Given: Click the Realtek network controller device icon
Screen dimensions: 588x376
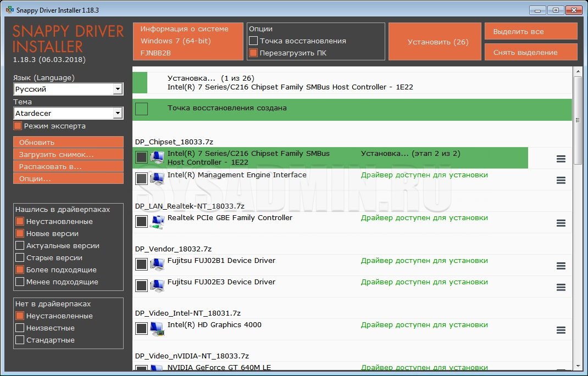Looking at the screenshot, I should 157,221.
